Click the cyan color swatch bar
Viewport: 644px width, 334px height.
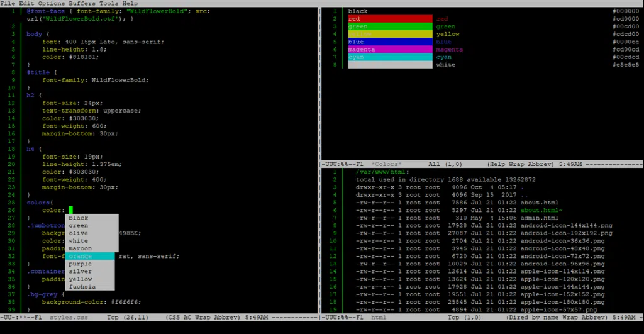tap(390, 57)
